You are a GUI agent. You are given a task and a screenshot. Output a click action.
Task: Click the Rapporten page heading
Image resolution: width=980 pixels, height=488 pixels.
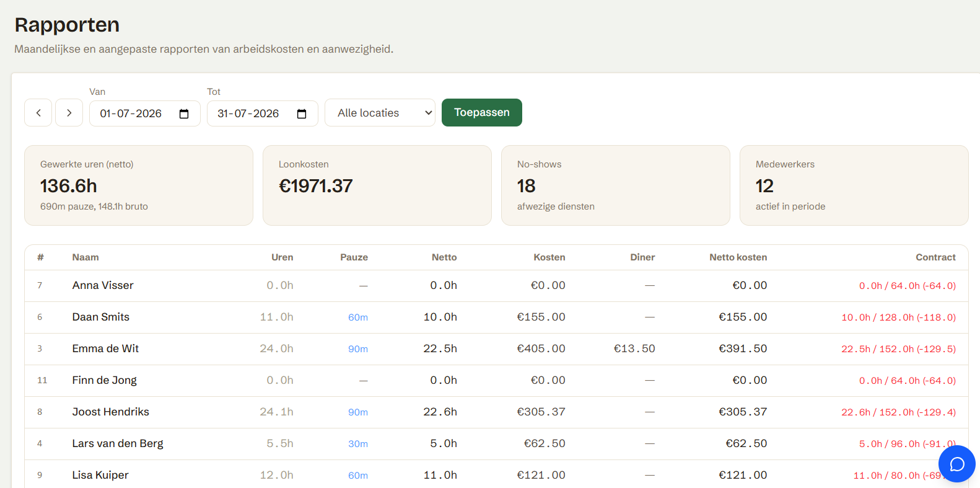pos(67,25)
